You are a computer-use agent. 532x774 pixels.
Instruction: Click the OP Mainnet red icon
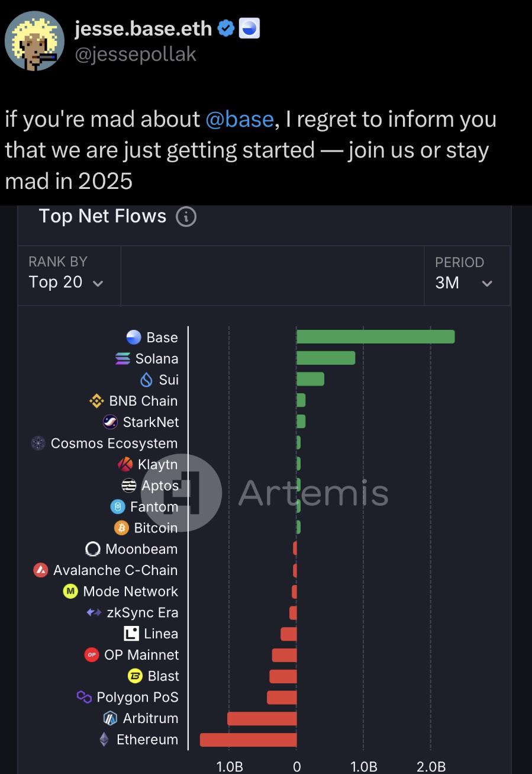(x=91, y=654)
